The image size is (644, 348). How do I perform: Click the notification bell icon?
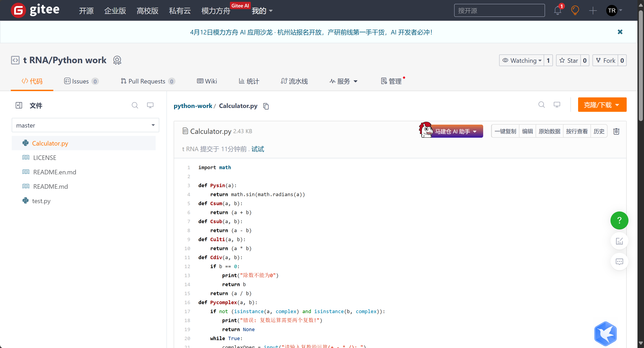557,11
